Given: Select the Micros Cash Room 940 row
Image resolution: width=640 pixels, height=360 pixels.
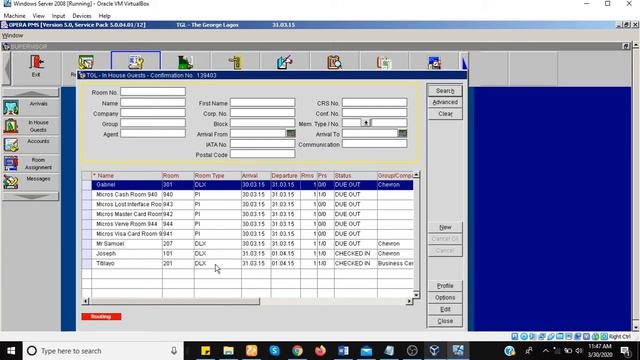Looking at the screenshot, I should (x=247, y=195).
